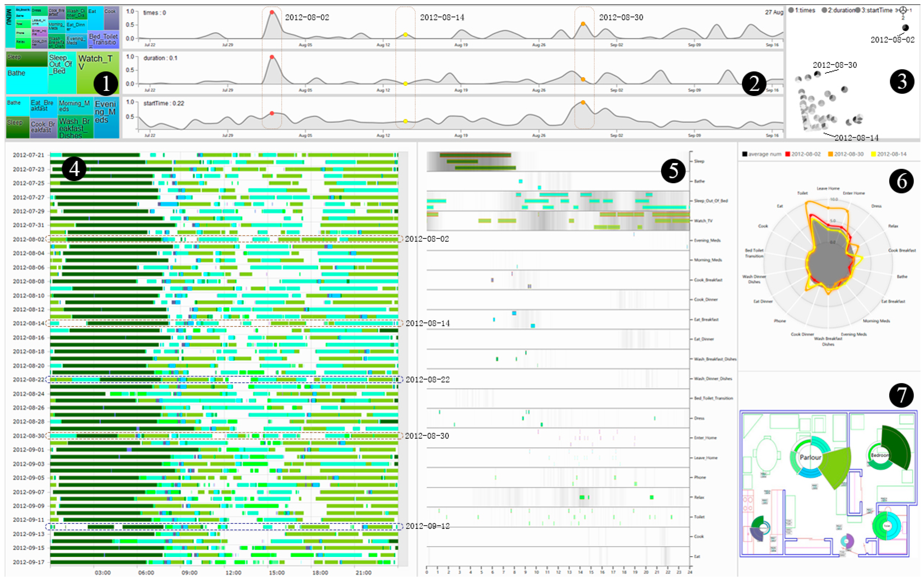
Task: Toggle the 2:duration legend dot
Action: pyautogui.click(x=824, y=10)
